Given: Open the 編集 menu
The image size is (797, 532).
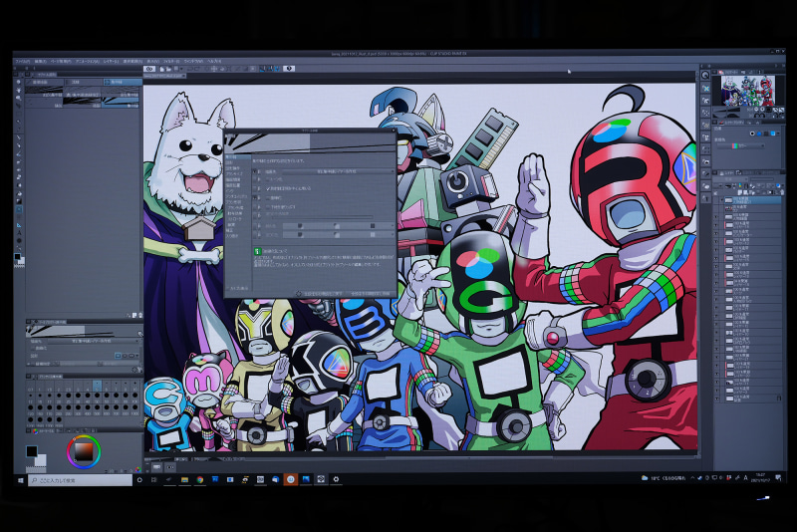Looking at the screenshot, I should 41,61.
